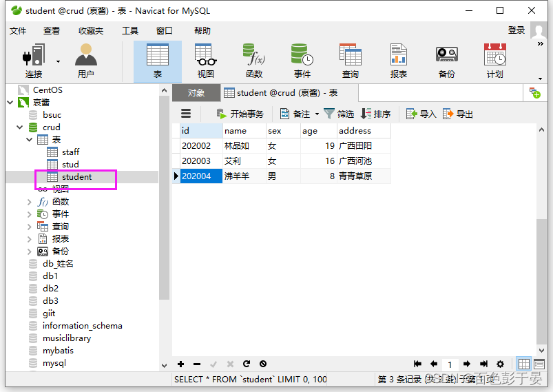Open the 函数 functions toolbar icon
The height and width of the screenshot is (392, 553).
click(x=254, y=61)
